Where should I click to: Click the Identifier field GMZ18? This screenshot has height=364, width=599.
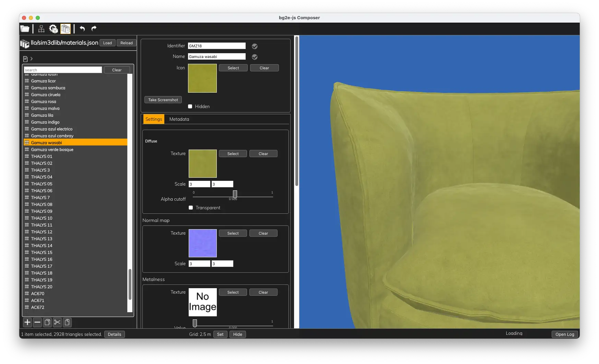point(217,46)
